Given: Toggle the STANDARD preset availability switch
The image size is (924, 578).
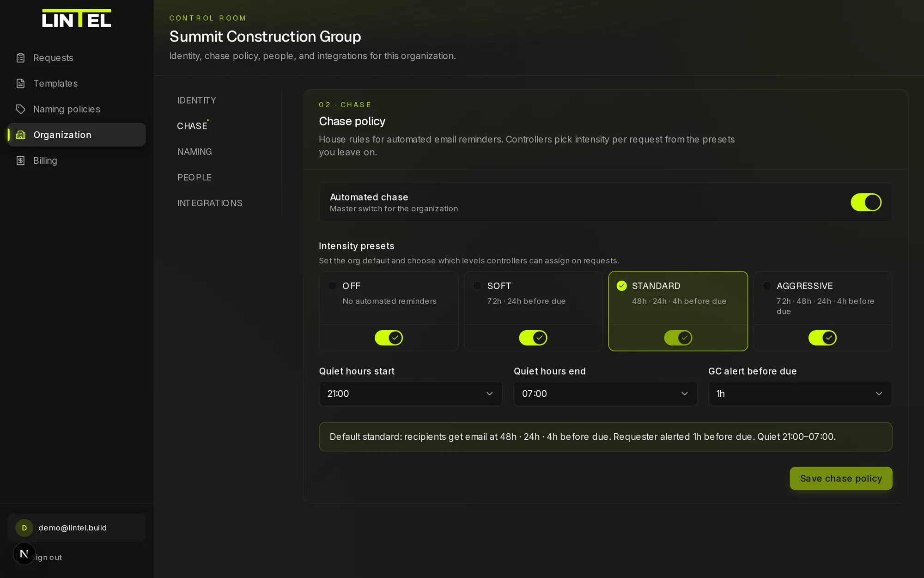Looking at the screenshot, I should pos(678,338).
